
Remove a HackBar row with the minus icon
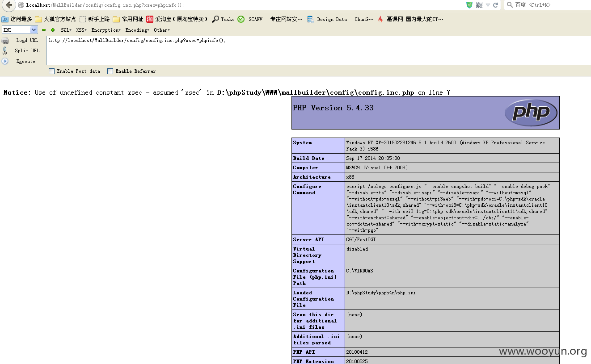tap(44, 30)
